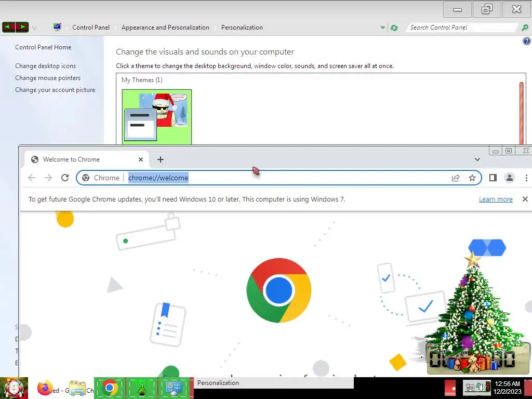
Task: Open a new Chrome tab
Action: click(x=161, y=159)
